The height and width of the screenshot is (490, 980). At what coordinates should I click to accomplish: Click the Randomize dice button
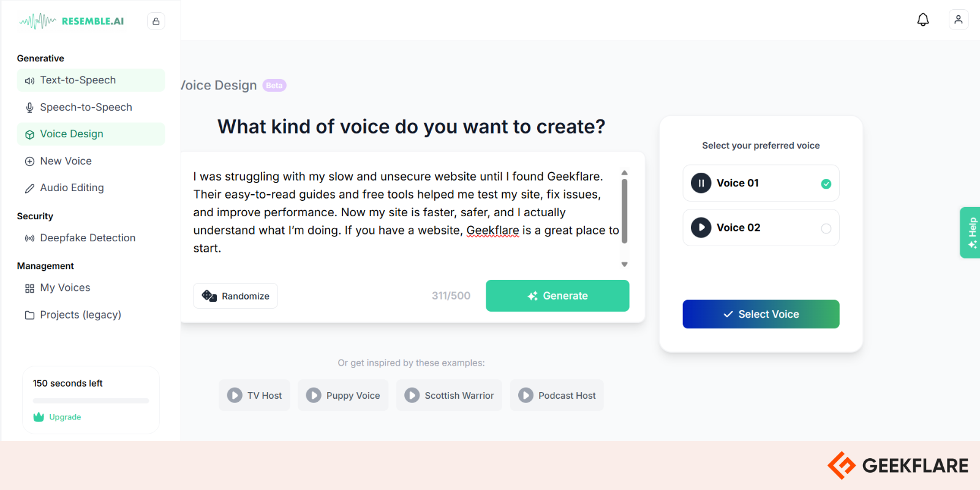pos(236,296)
